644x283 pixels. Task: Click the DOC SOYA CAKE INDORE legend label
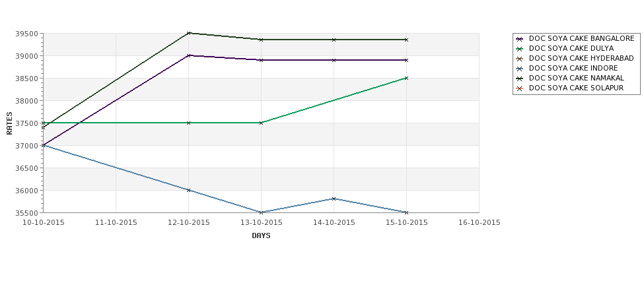click(573, 68)
